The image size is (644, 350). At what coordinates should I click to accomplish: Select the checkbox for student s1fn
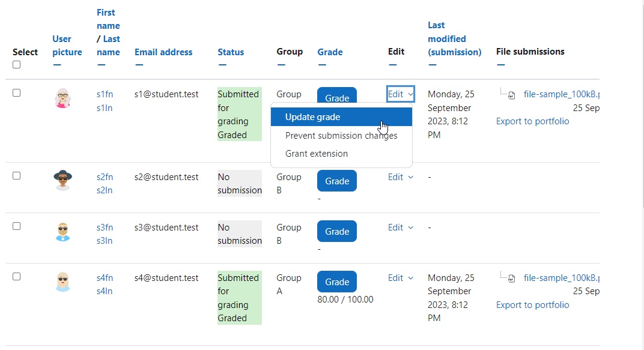(x=16, y=92)
